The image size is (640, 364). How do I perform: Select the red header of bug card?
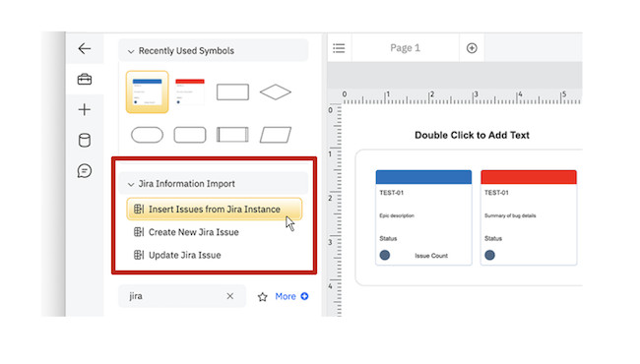point(529,177)
